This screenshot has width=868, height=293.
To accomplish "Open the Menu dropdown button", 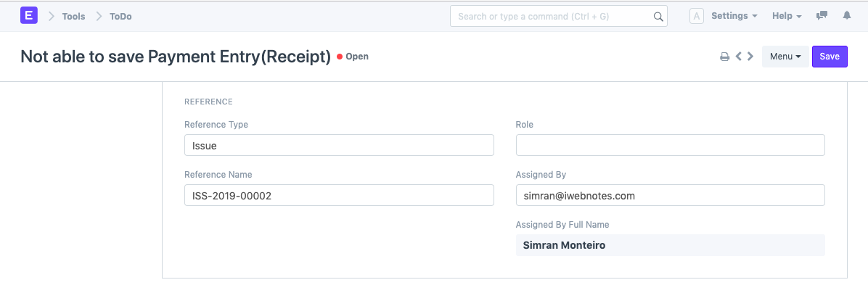I will click(785, 57).
